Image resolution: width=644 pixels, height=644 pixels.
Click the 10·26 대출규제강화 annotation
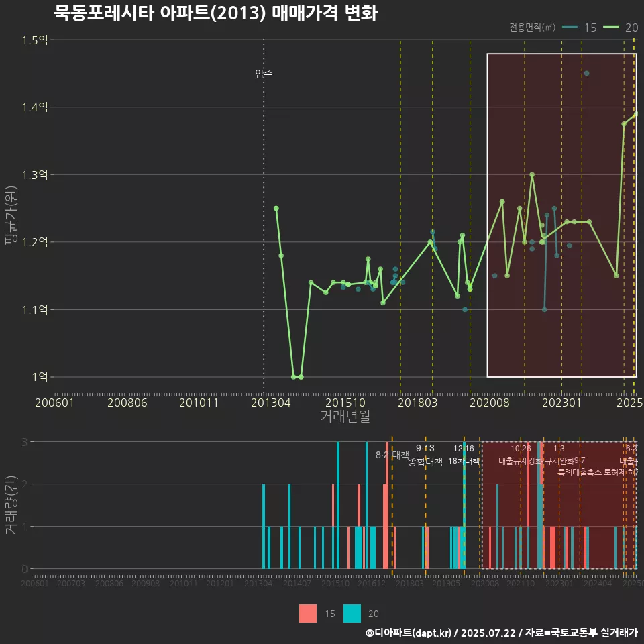point(521,455)
